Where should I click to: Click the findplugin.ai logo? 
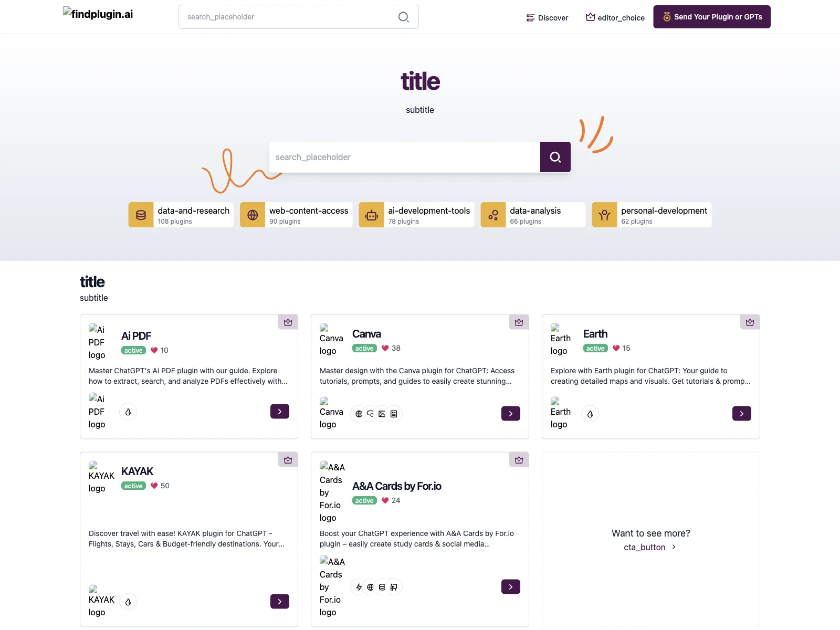pos(98,14)
